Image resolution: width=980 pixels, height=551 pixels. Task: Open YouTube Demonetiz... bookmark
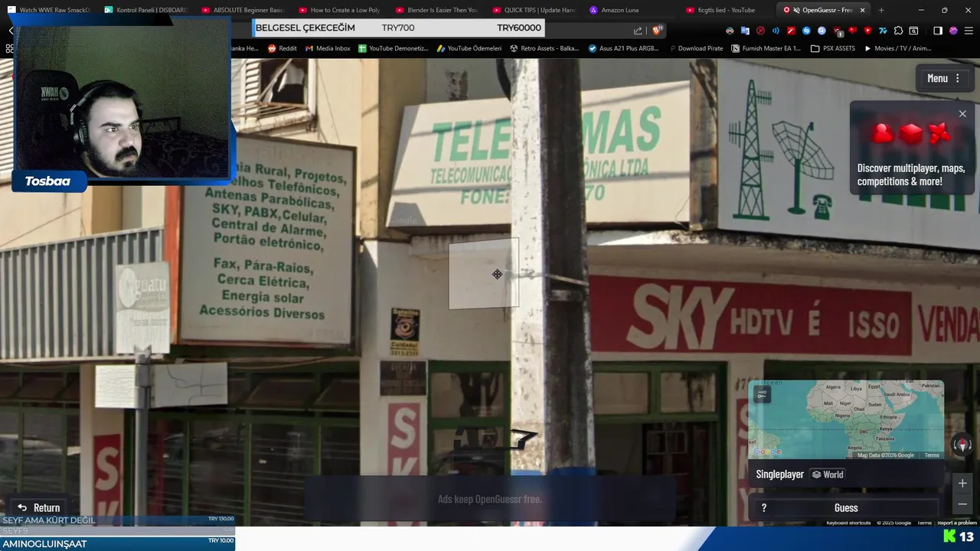point(392,48)
